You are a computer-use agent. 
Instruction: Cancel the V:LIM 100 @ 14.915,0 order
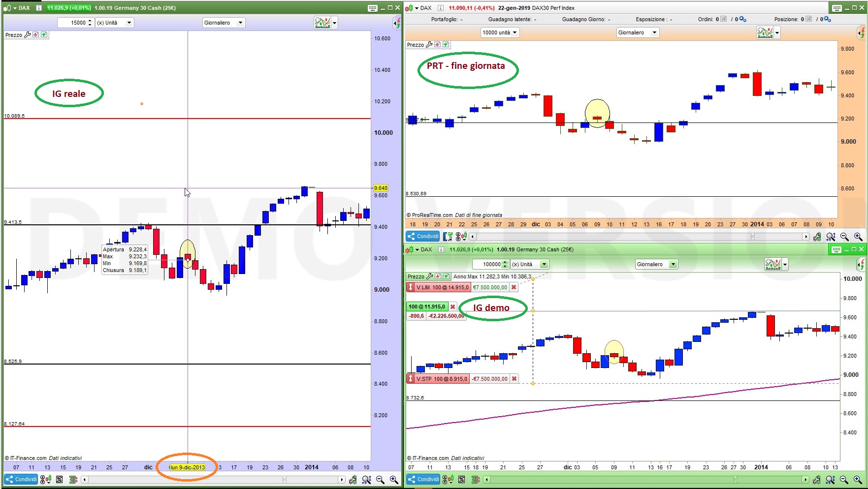point(514,287)
